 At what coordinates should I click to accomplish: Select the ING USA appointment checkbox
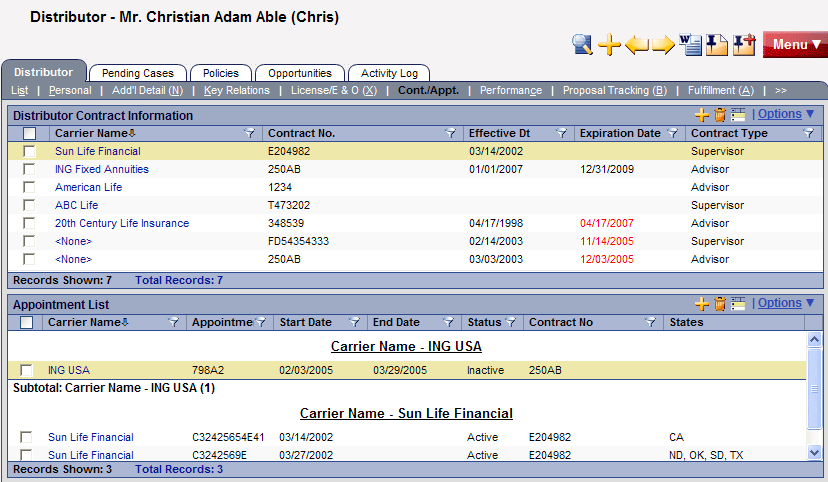[26, 370]
